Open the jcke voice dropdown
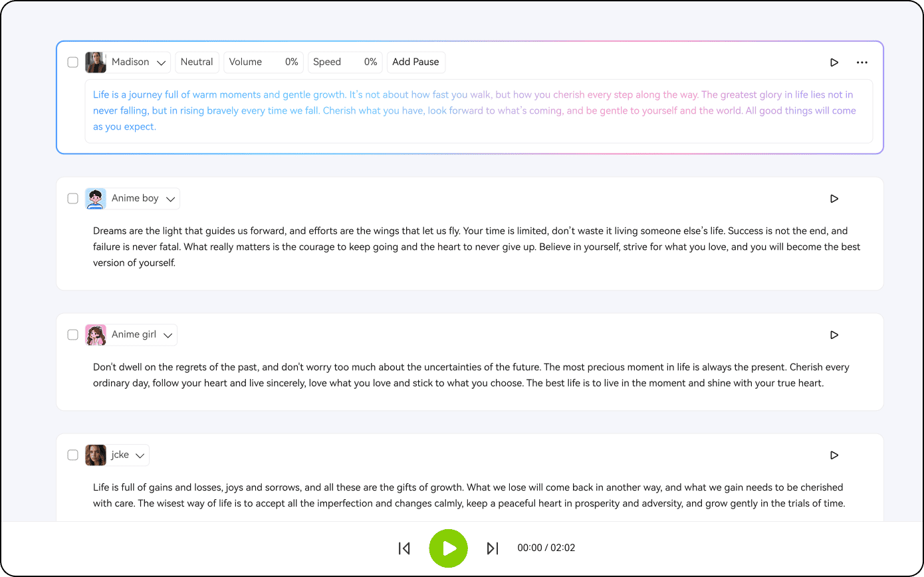This screenshot has height=577, width=924. [140, 455]
